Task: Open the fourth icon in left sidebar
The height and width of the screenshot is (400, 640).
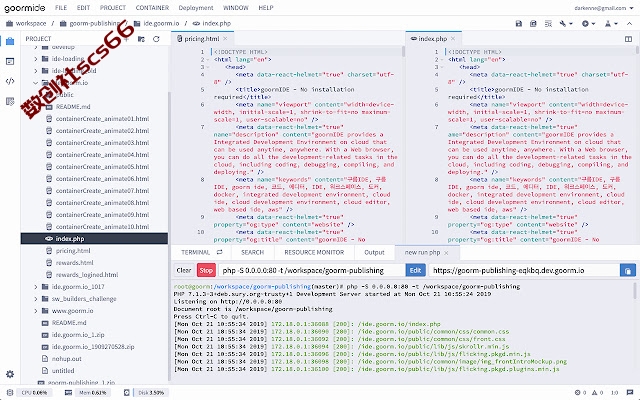Action: coord(10,101)
